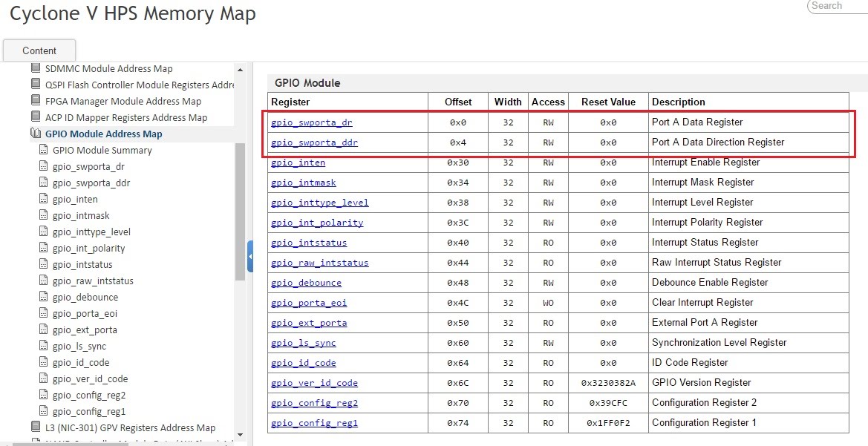Collapse the navigation pane with the blue handle
This screenshot has height=446, width=868.
[x=250, y=256]
